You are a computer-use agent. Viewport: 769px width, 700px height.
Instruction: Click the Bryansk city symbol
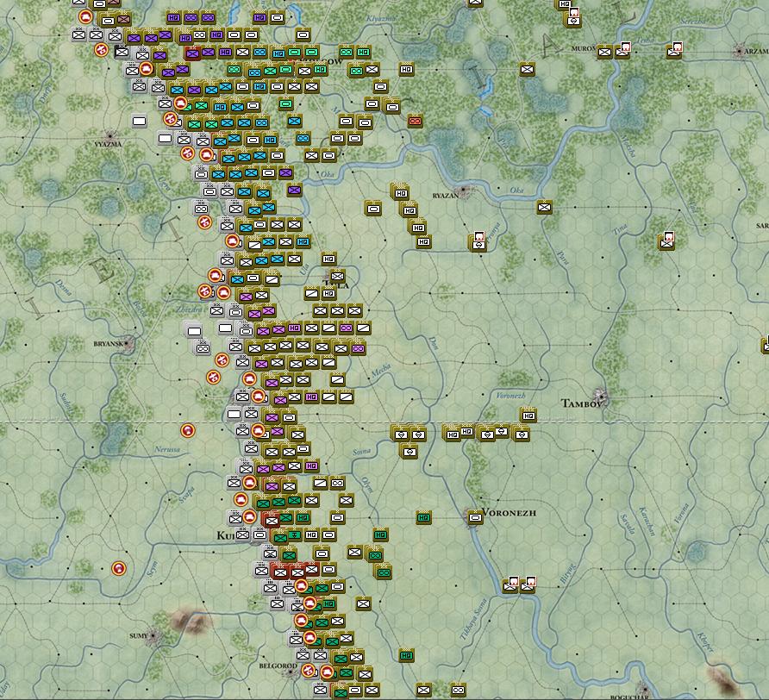coord(128,343)
